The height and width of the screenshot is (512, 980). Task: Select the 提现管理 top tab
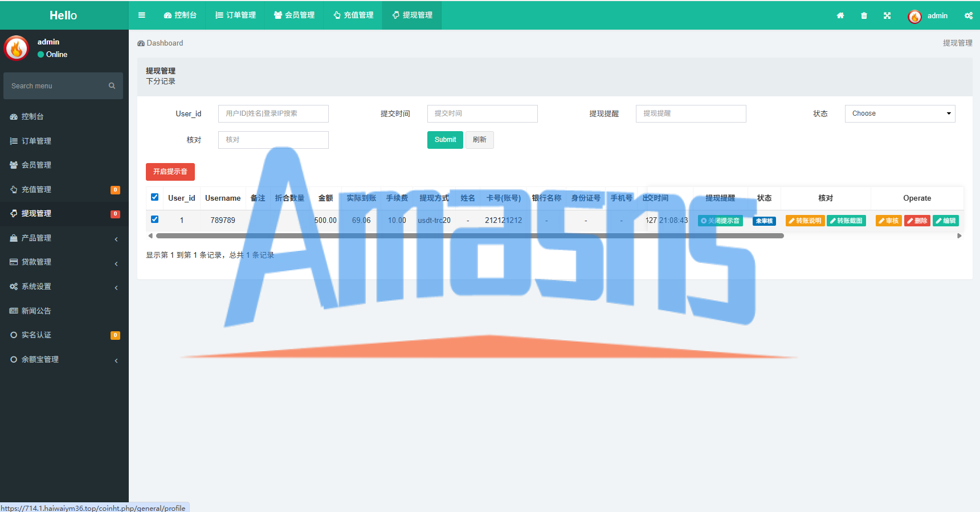tap(412, 15)
